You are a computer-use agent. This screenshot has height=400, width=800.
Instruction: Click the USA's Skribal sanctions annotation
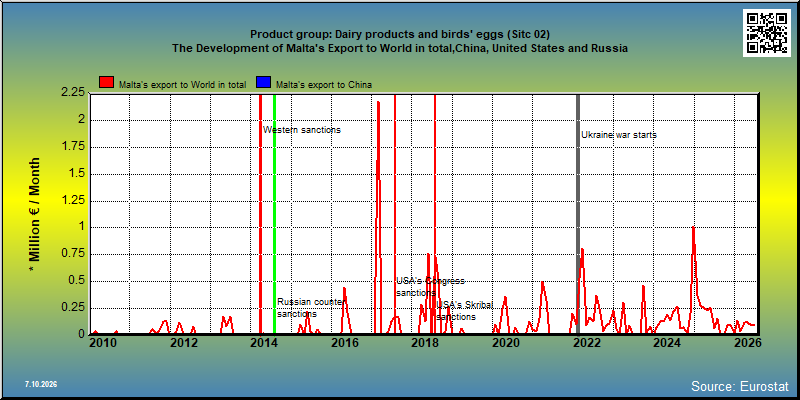click(465, 311)
